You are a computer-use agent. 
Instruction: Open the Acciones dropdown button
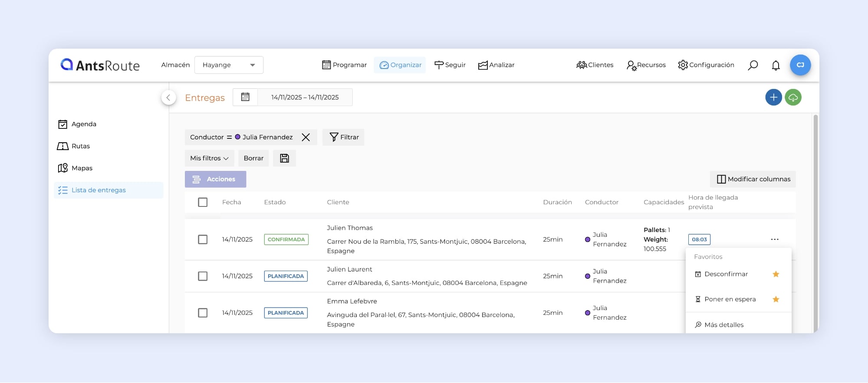215,179
